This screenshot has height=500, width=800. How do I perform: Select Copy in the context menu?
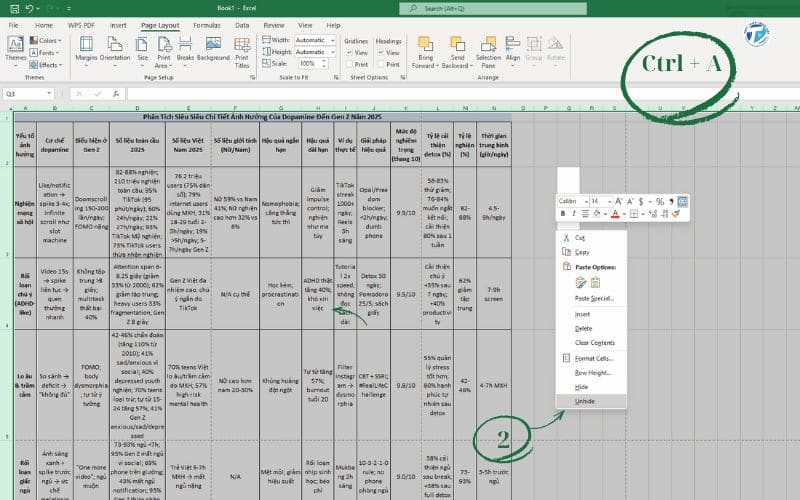(591, 252)
